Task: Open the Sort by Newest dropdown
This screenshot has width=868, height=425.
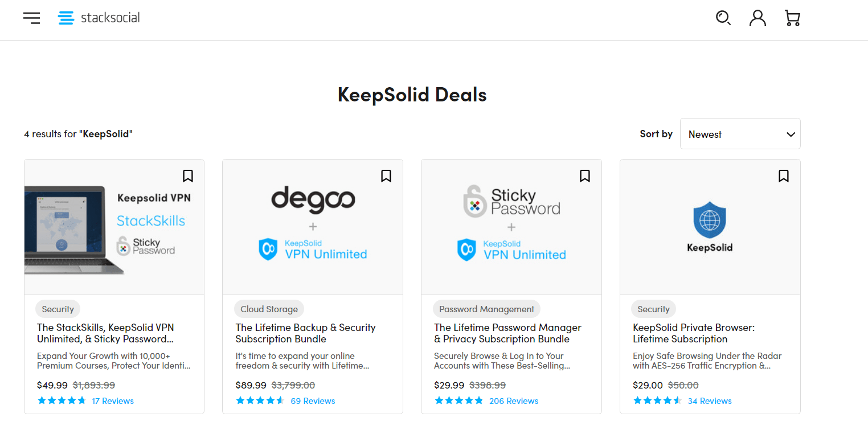Action: [740, 133]
